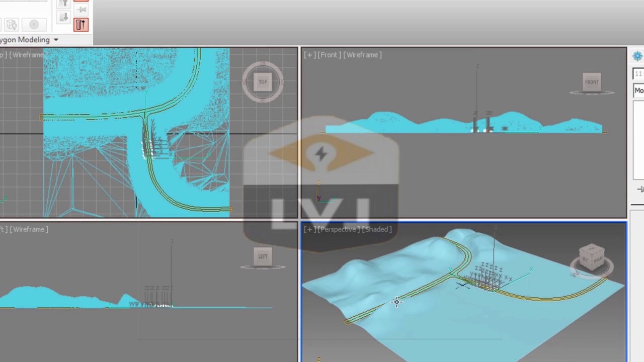Viewport: 644px width, 362px height.
Task: Click the gray pushpin ribbon icon
Action: (80, 10)
